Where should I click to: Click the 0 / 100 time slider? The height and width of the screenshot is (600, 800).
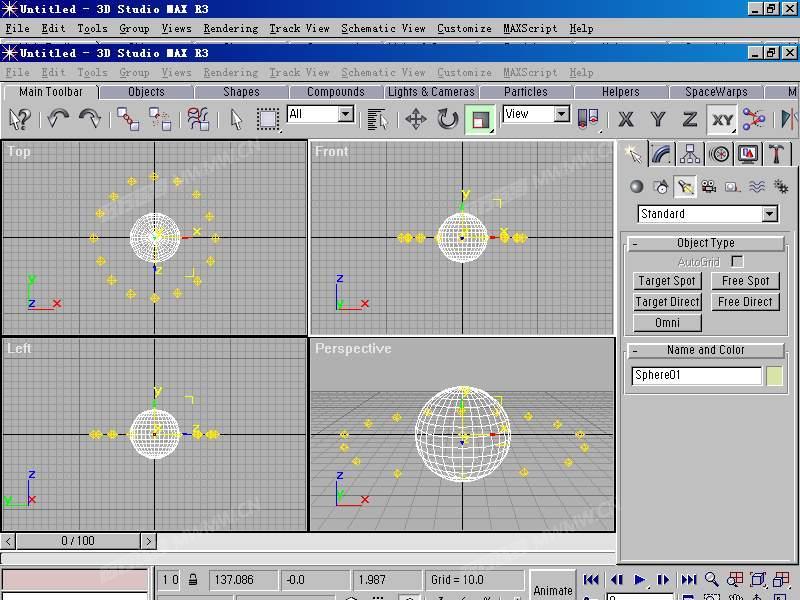[78, 541]
